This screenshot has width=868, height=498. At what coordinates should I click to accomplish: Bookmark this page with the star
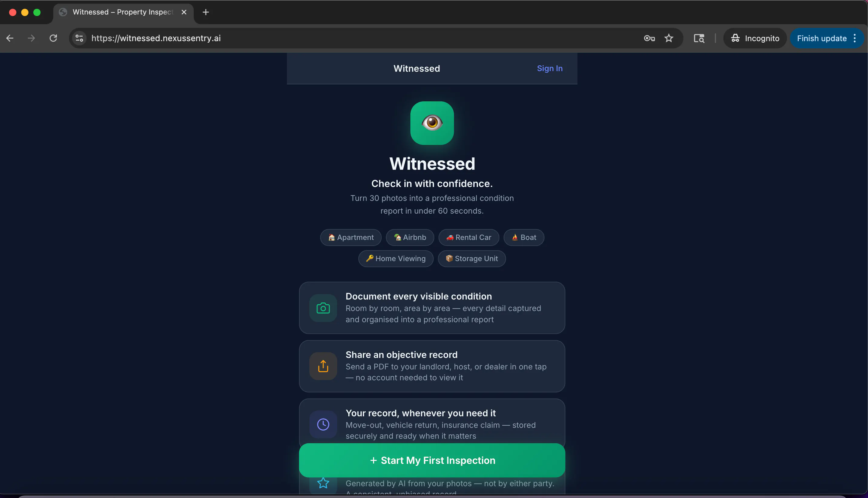coord(669,38)
